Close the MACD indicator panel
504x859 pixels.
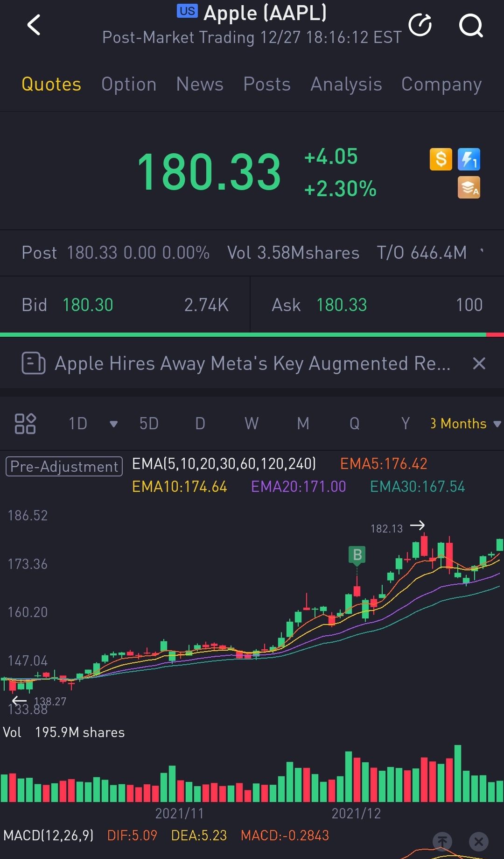(x=478, y=842)
